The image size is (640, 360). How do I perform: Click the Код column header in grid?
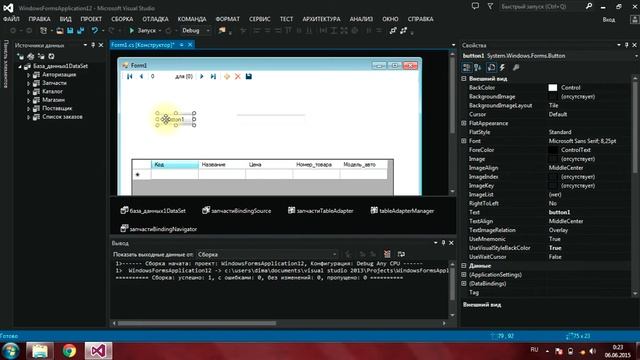175,164
